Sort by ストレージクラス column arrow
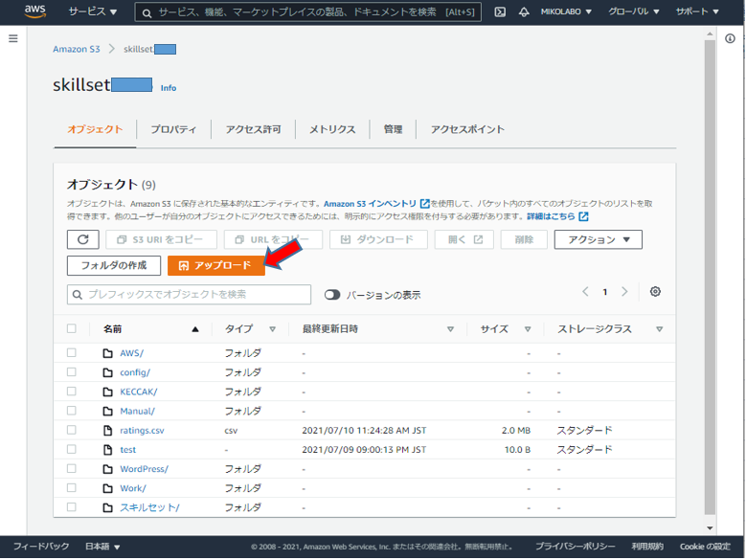Image resolution: width=746 pixels, height=560 pixels. coord(660,329)
